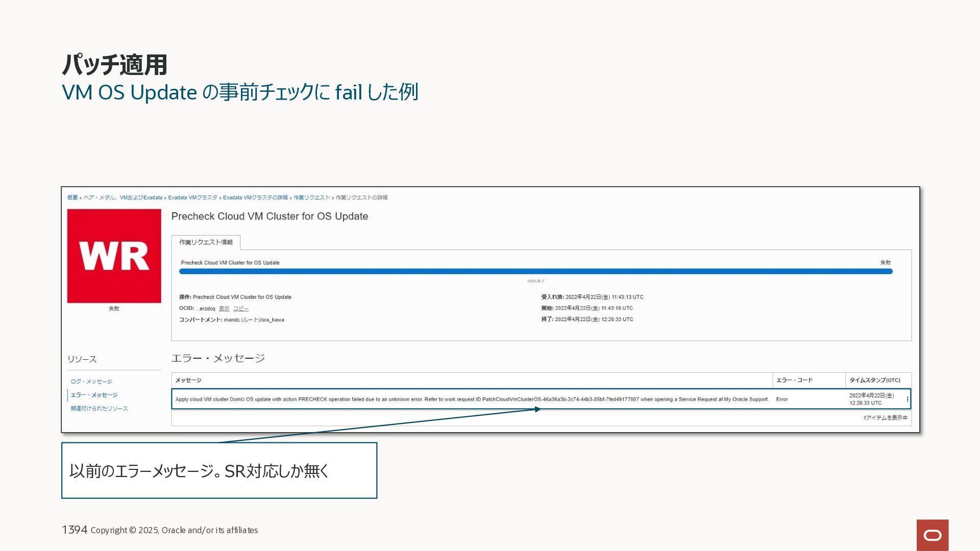Click the 概要 breadcrumb link

pyautogui.click(x=72, y=197)
